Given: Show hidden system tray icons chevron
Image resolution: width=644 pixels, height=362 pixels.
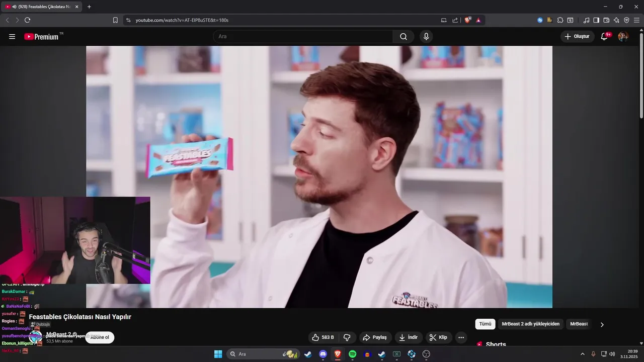Looking at the screenshot, I should click(x=583, y=354).
